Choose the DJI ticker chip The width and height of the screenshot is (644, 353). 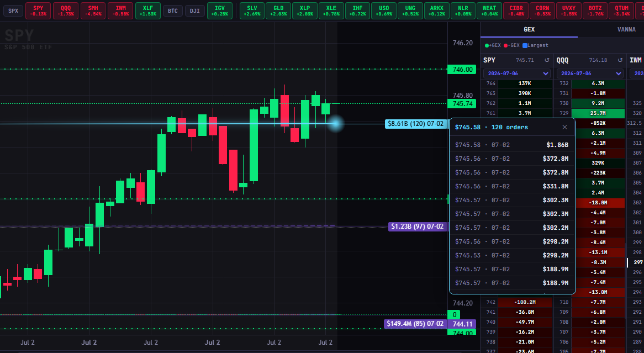point(195,10)
